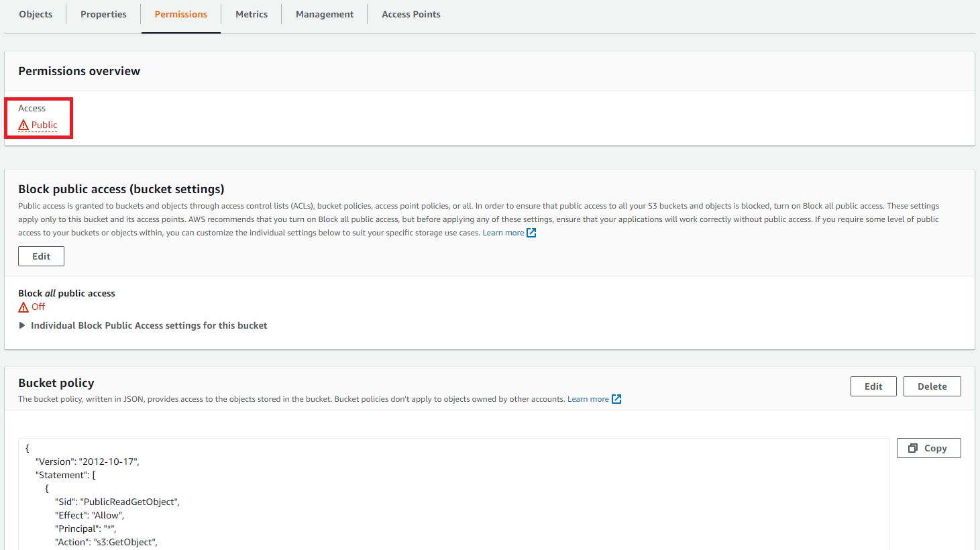Copy the bucket policy JSON

pyautogui.click(x=929, y=447)
